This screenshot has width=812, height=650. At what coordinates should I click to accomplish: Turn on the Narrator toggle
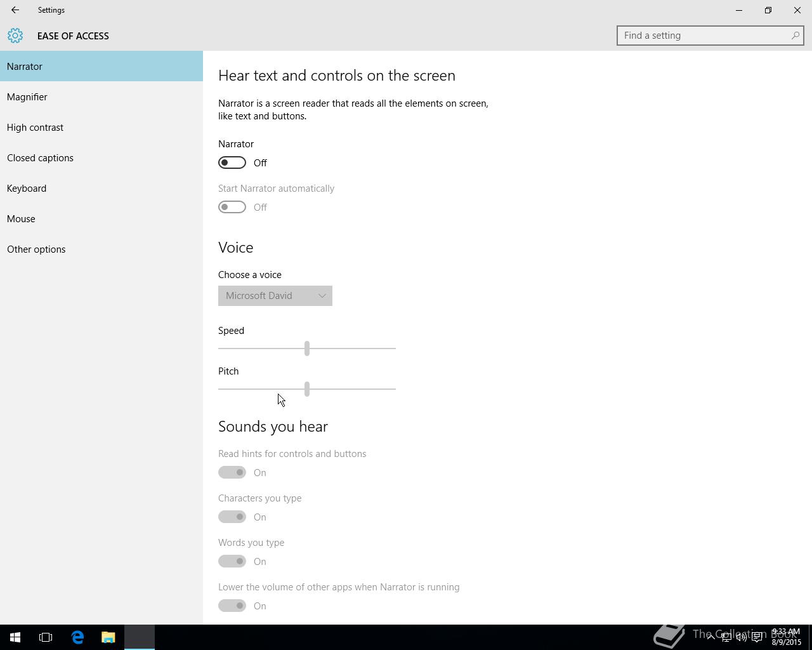tap(232, 162)
